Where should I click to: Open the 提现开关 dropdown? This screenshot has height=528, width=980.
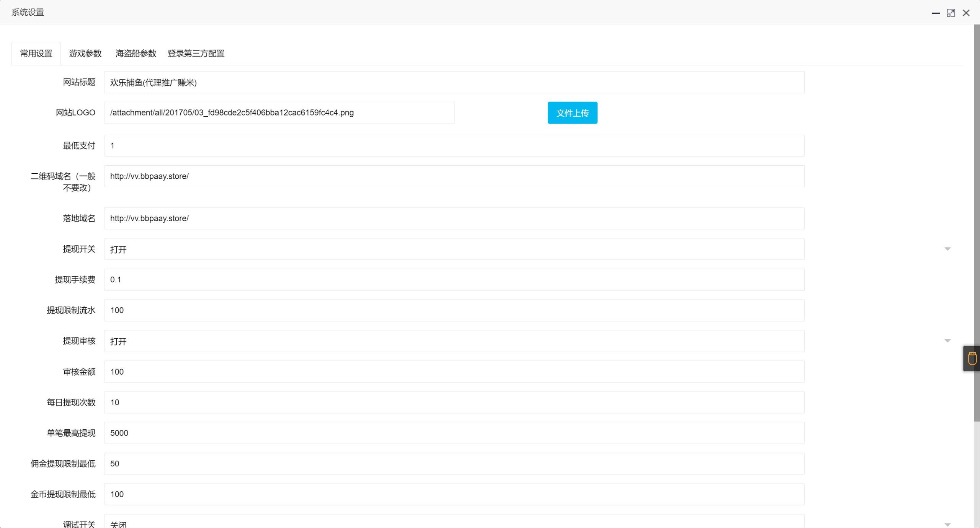click(x=454, y=249)
